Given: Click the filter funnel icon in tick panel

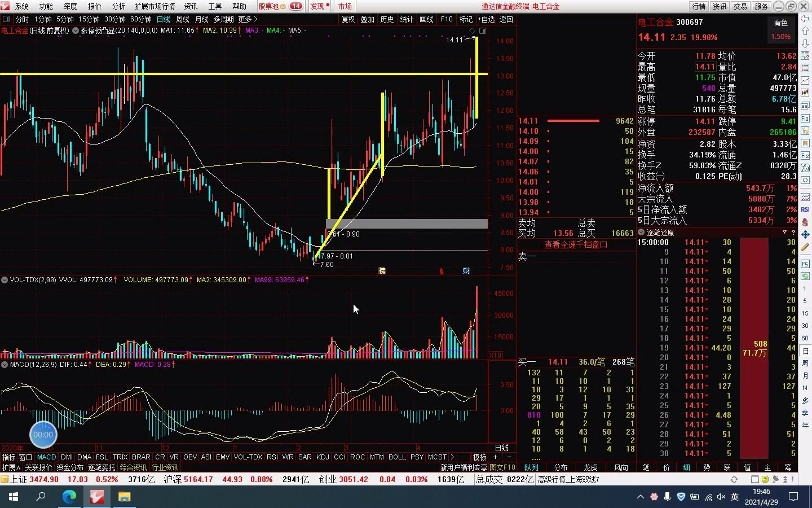Looking at the screenshot, I should click(x=784, y=233).
